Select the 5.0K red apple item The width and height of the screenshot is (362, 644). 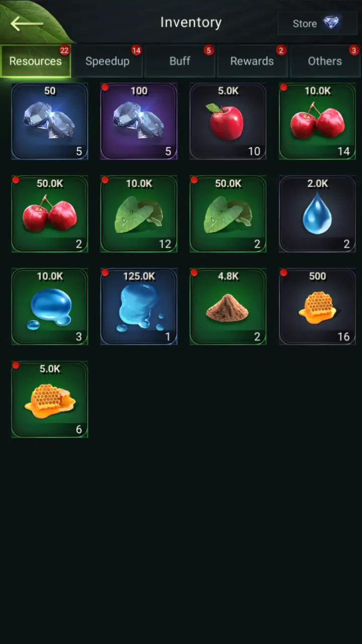click(x=228, y=121)
